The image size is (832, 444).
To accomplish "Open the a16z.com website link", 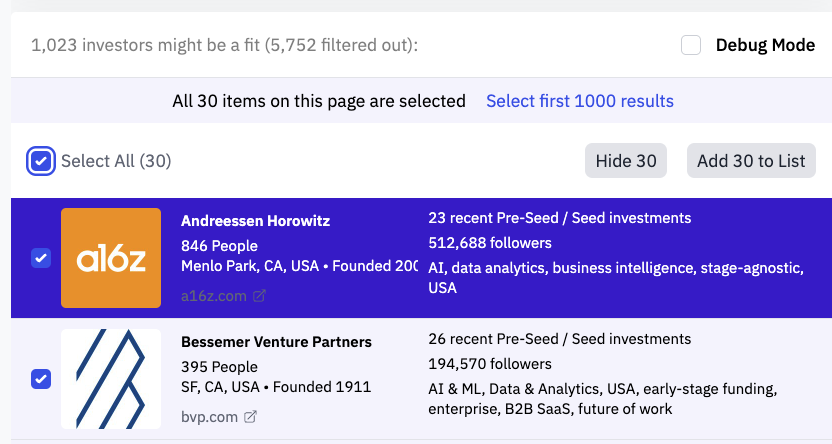I will tap(214, 296).
